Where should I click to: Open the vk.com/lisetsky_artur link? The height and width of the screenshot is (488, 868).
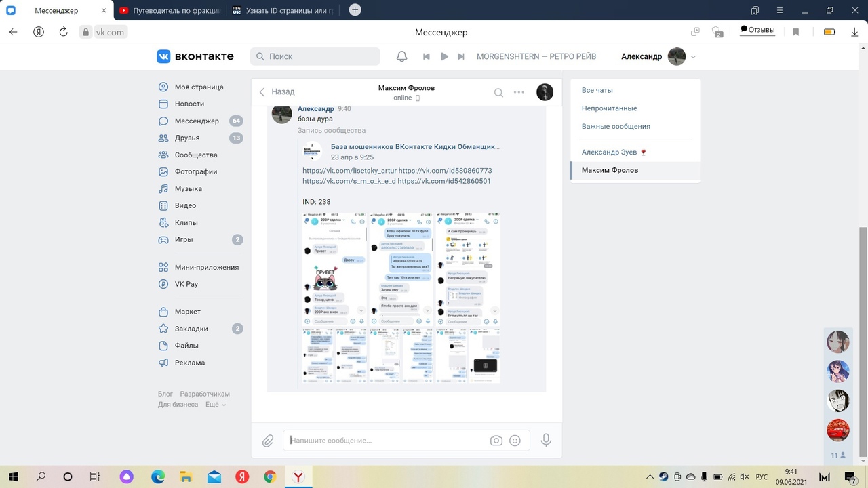click(x=349, y=171)
